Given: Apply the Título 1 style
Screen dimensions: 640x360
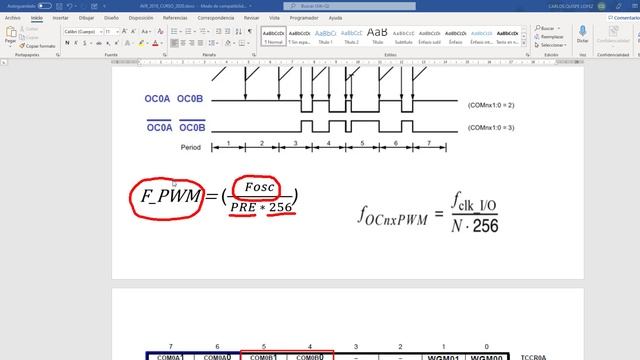Looking at the screenshot, I should 325,36.
